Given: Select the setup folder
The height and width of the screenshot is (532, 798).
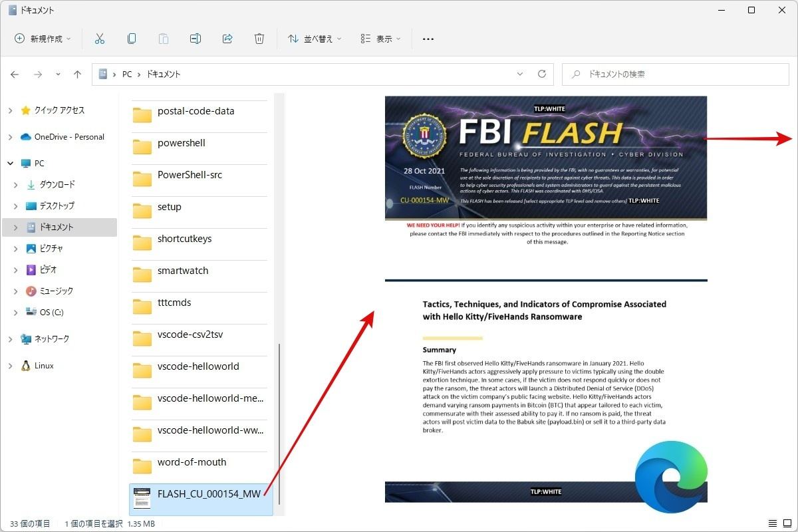Looking at the screenshot, I should coord(199,210).
